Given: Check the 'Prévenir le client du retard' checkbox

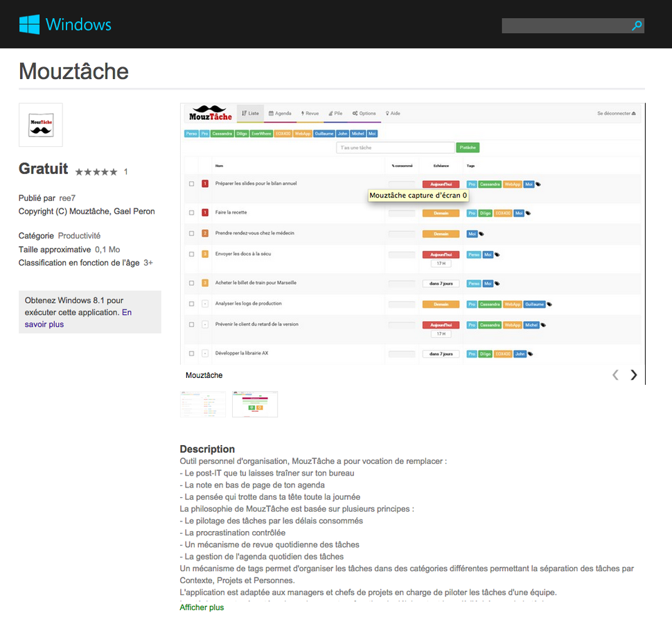Looking at the screenshot, I should tap(192, 324).
